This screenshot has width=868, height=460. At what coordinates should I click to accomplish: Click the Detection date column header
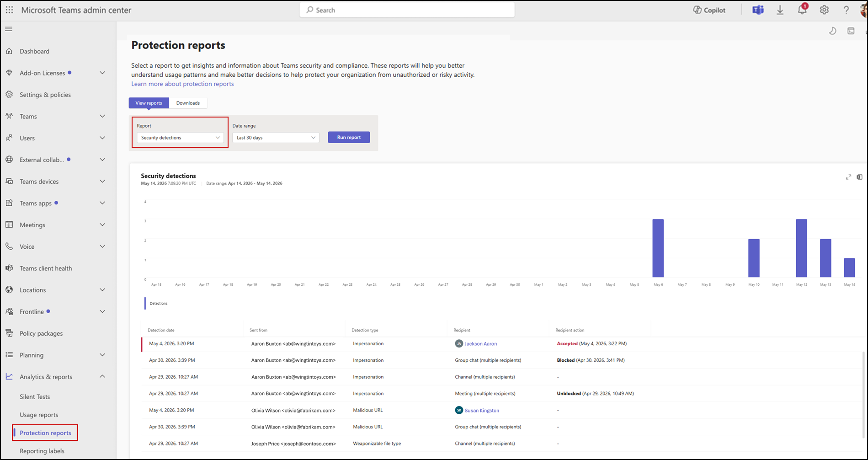click(x=161, y=330)
